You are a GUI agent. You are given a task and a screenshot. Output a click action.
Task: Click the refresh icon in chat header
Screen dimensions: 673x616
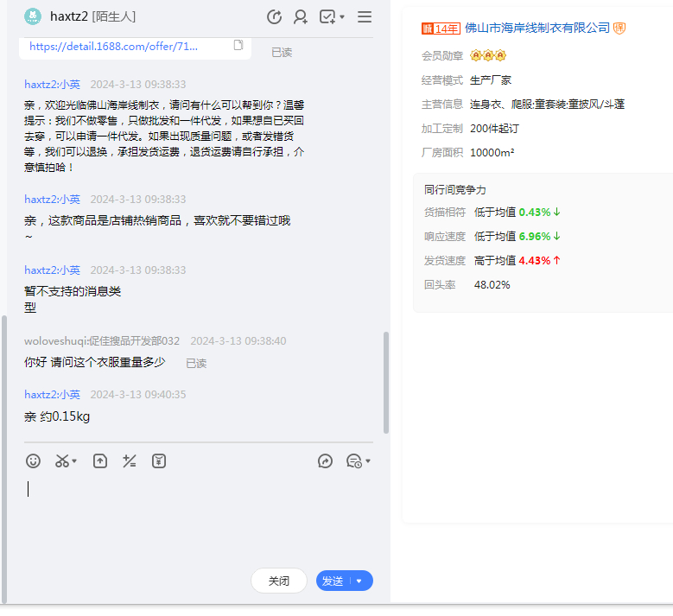(275, 16)
